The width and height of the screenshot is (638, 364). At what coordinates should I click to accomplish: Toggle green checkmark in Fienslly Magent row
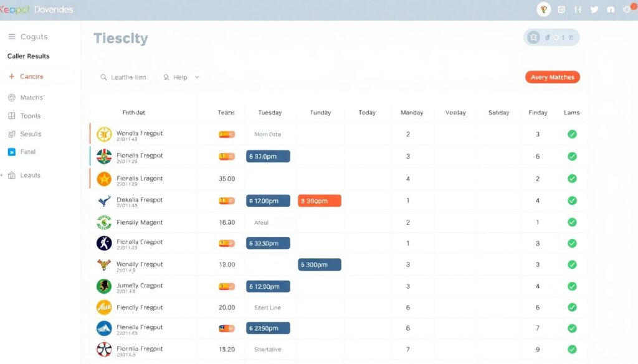pyautogui.click(x=572, y=222)
